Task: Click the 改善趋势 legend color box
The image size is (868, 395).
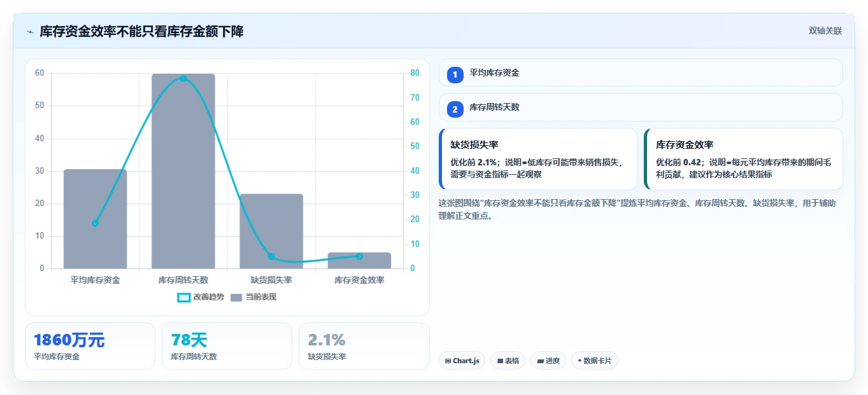Action: tap(183, 298)
